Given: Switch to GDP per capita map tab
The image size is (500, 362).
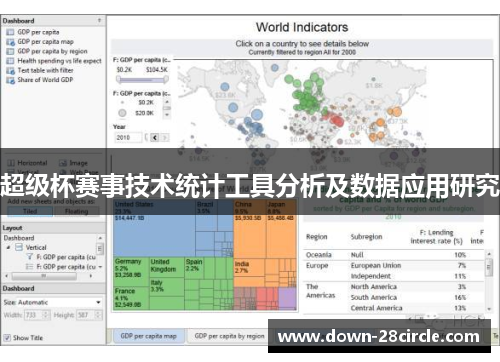Looking at the screenshot, I should coord(149,336).
